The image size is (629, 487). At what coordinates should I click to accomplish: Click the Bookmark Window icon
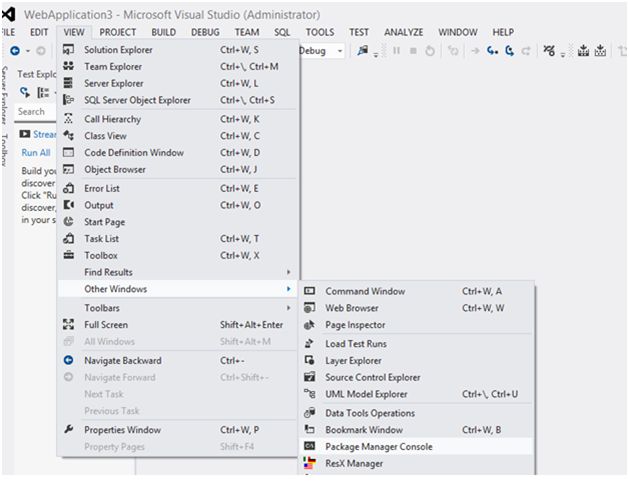(x=309, y=429)
